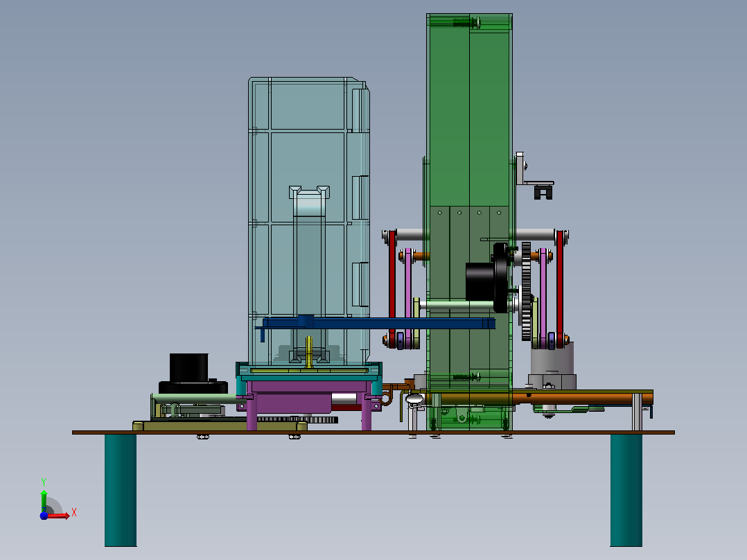Pick the forked holder inside the container
This screenshot has width=747, height=560.
click(309, 202)
